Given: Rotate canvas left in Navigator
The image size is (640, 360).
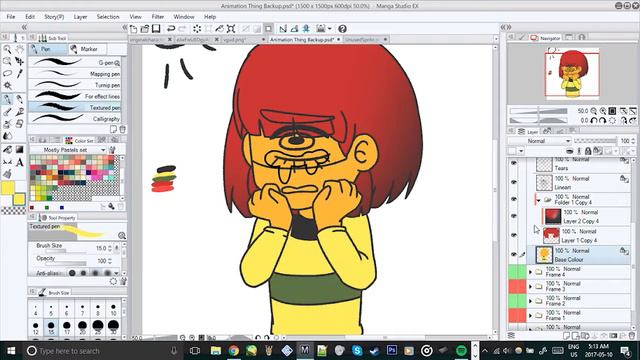Looking at the screenshot, I should coord(594,120).
